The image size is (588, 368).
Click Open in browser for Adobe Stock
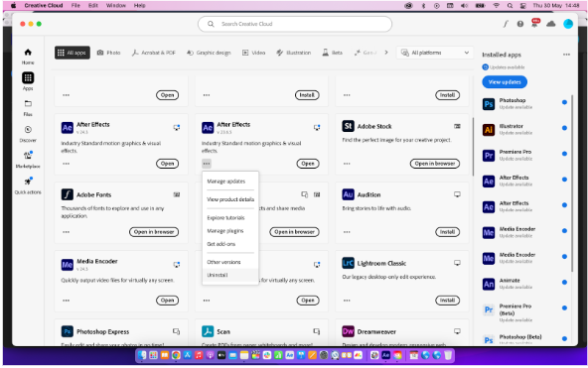tap(435, 164)
